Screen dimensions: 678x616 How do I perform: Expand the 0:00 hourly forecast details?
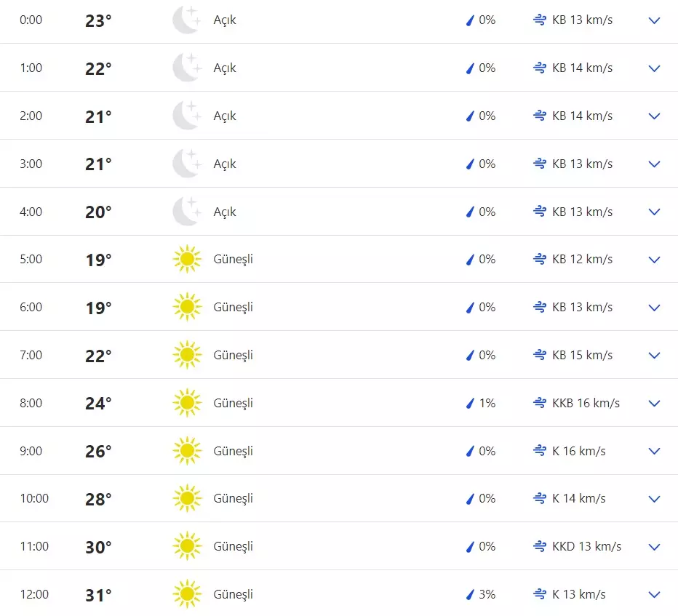click(x=654, y=20)
